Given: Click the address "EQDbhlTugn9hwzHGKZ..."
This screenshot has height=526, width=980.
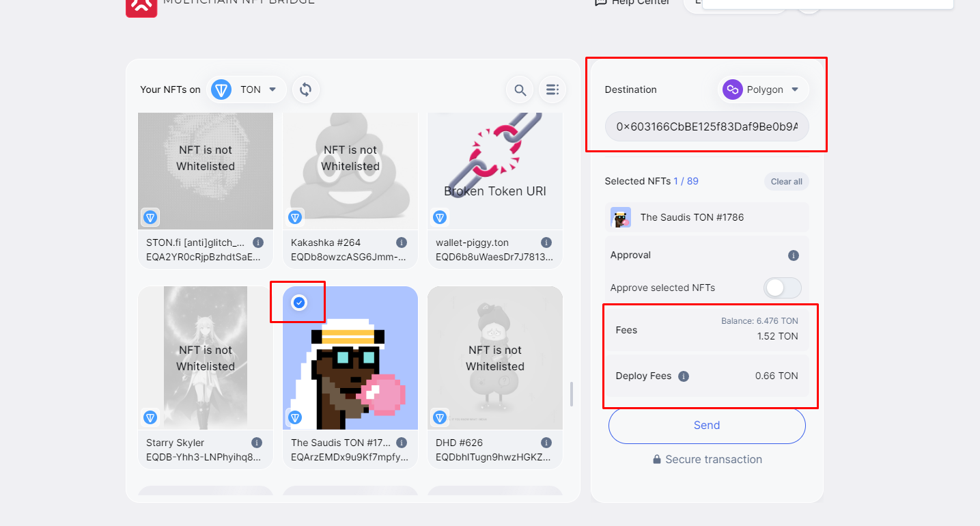Looking at the screenshot, I should (493, 457).
